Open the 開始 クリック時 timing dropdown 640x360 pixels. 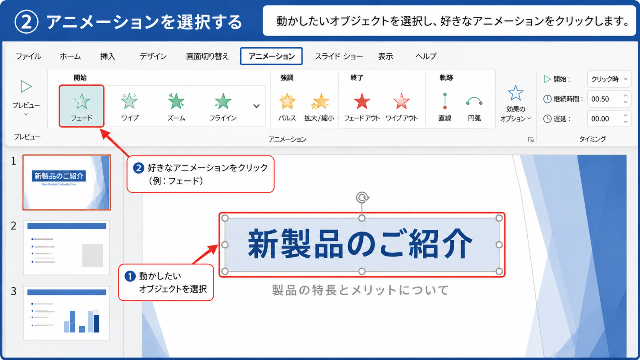pos(609,79)
